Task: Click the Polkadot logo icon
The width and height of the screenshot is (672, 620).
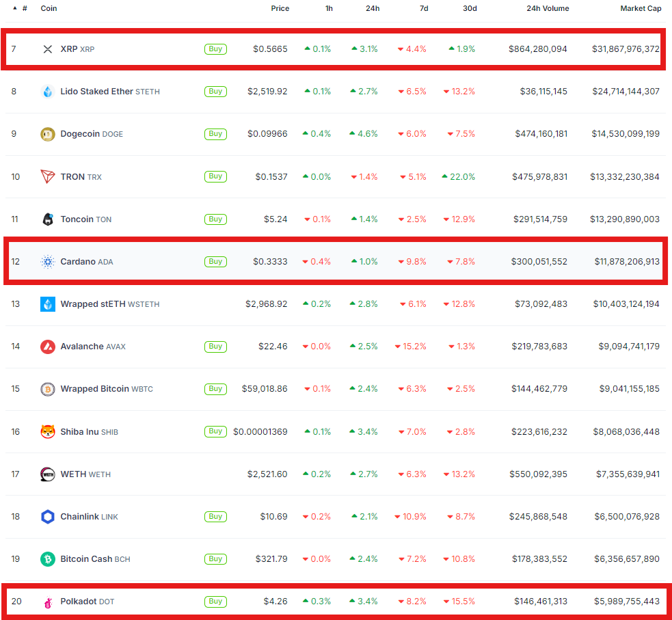Action: [48, 602]
